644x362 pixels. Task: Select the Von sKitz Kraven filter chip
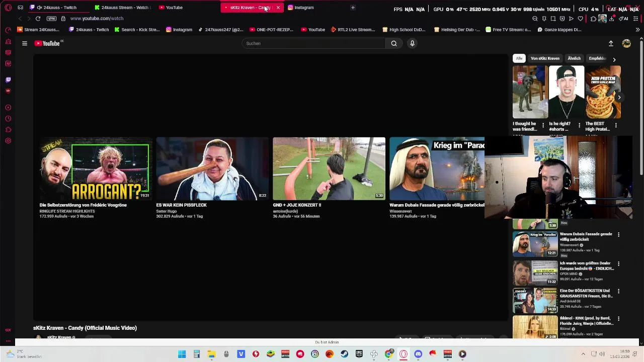(x=545, y=58)
